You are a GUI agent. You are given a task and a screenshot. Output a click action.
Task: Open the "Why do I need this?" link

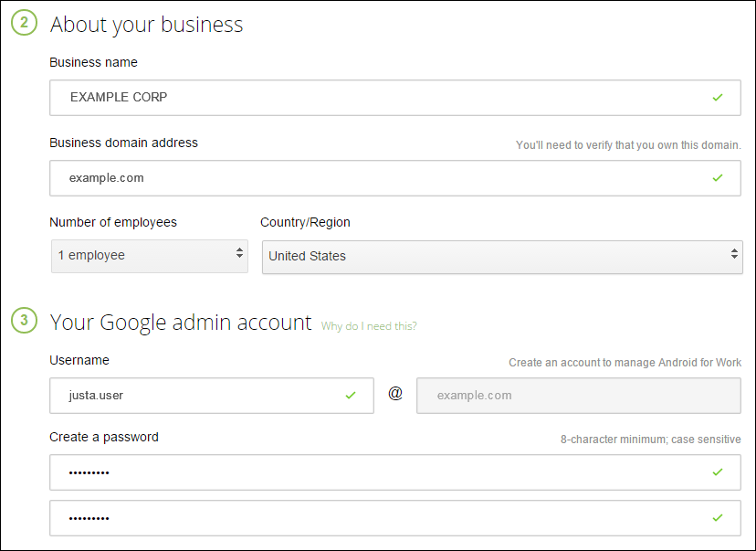pos(369,326)
